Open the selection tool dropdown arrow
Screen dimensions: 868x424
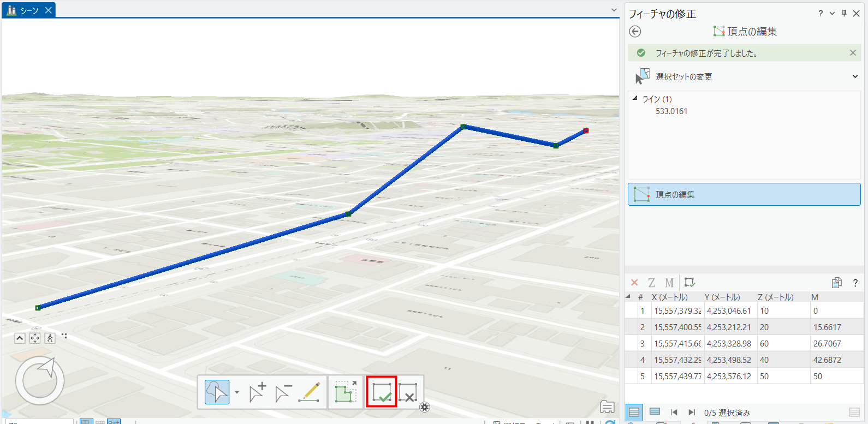[237, 392]
